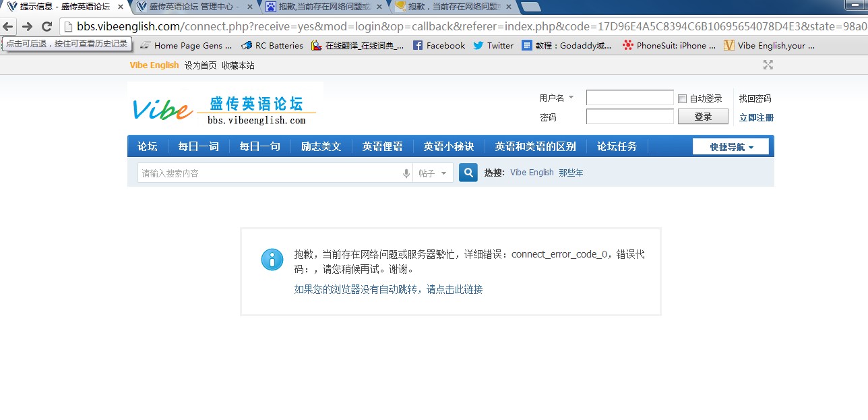Viewport: 868px width, 420px height.
Task: Open the PhoneSuit: iPhone bookmark
Action: click(x=669, y=46)
